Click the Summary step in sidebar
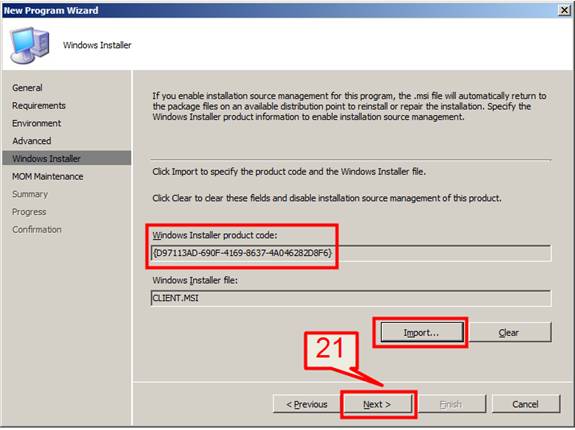The image size is (575, 430). click(30, 194)
